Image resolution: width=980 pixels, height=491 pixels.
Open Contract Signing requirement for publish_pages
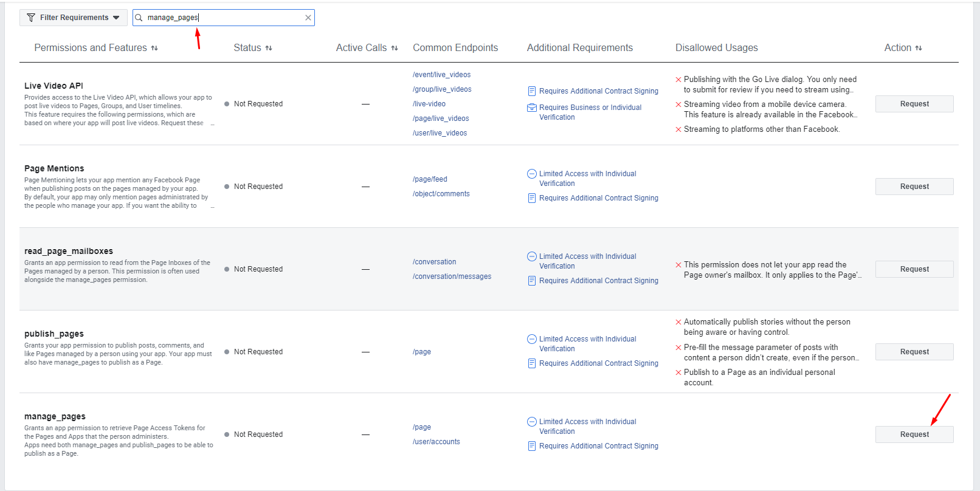(599, 363)
